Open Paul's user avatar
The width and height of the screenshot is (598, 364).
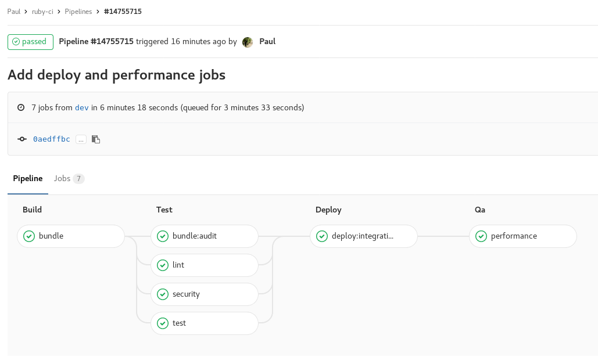(248, 42)
